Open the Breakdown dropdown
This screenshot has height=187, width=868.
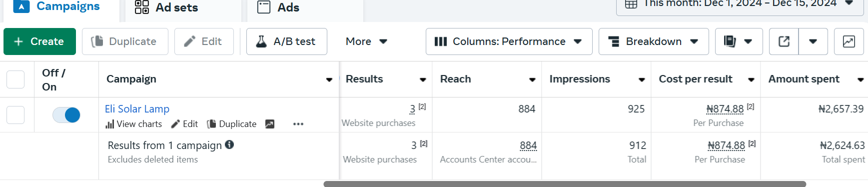click(x=654, y=41)
